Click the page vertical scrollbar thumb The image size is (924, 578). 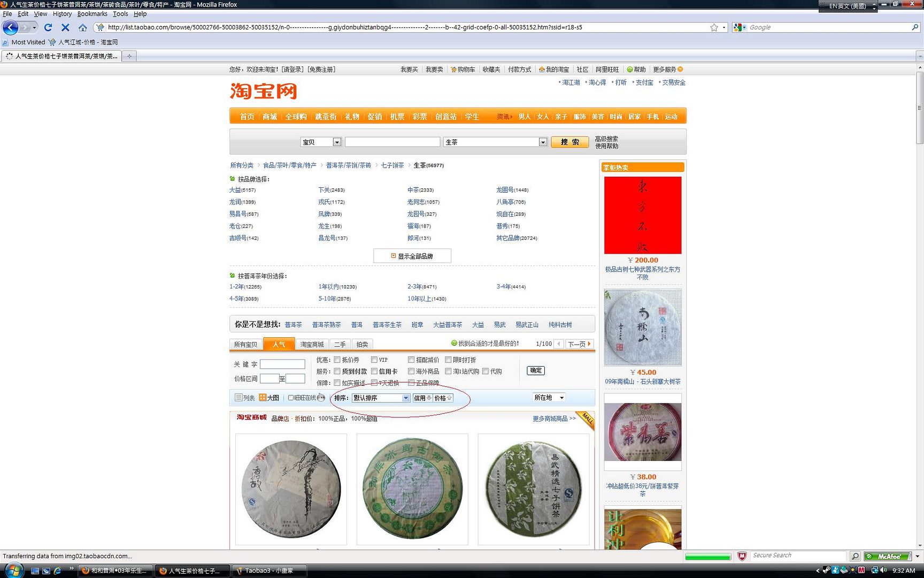[x=920, y=107]
